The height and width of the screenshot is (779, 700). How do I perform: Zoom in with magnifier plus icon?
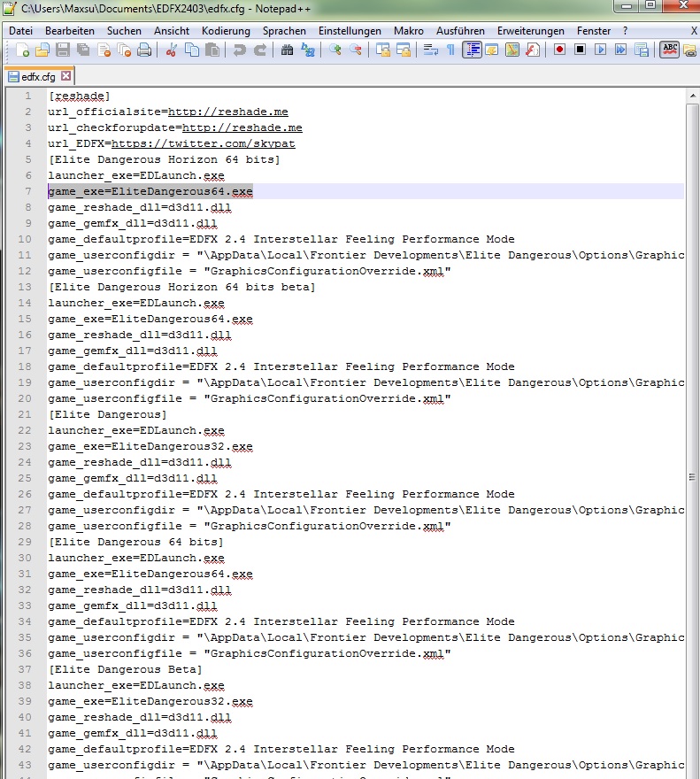click(335, 50)
